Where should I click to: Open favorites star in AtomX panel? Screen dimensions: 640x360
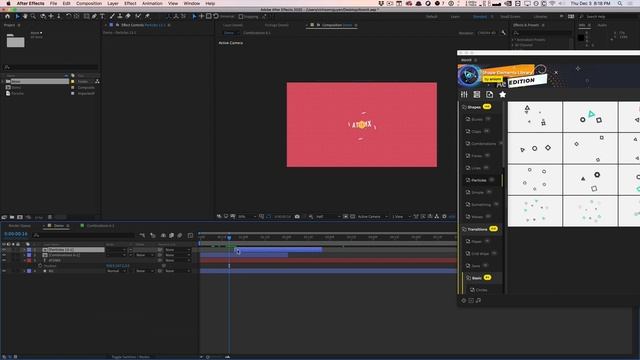tap(502, 94)
